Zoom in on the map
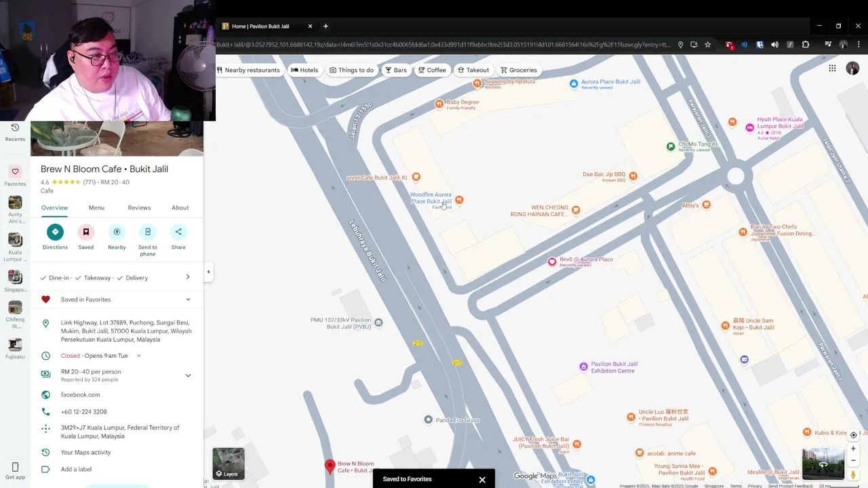This screenshot has height=488, width=868. tap(853, 449)
